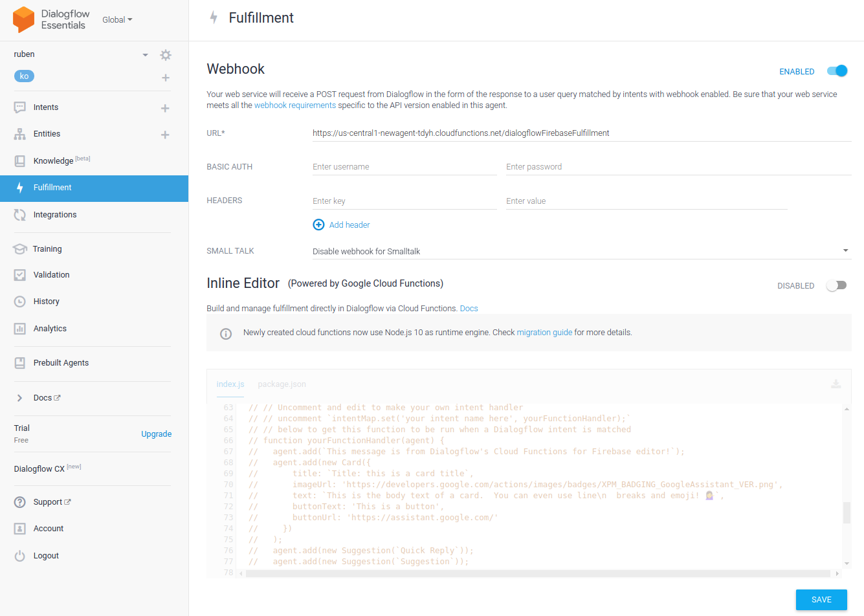Open webhook requirements link
864x616 pixels.
[x=295, y=105]
